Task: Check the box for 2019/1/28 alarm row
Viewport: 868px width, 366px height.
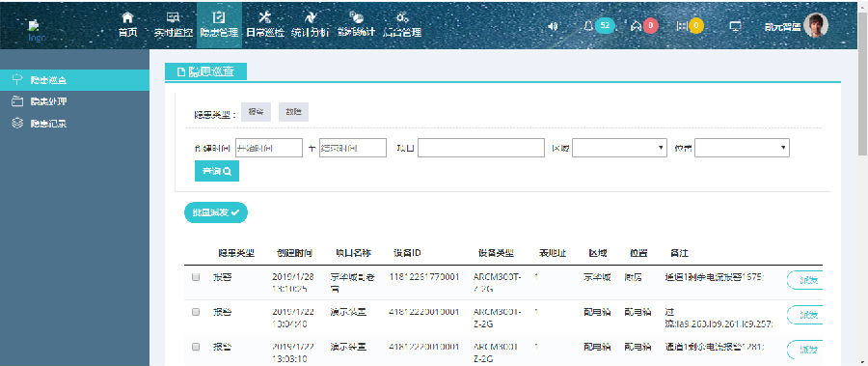Action: [x=196, y=277]
